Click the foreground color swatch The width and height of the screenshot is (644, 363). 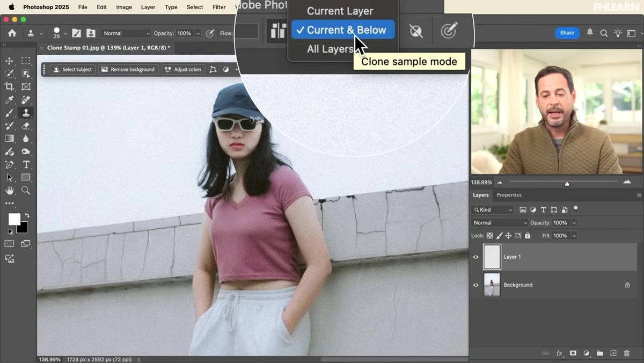click(13, 219)
